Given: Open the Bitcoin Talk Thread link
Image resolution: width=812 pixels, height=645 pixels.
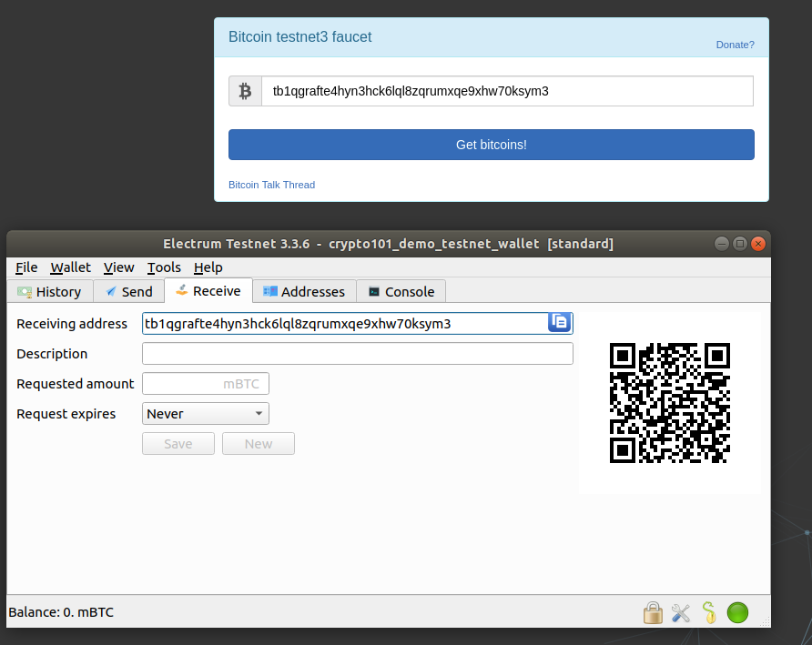Looking at the screenshot, I should coord(272,185).
